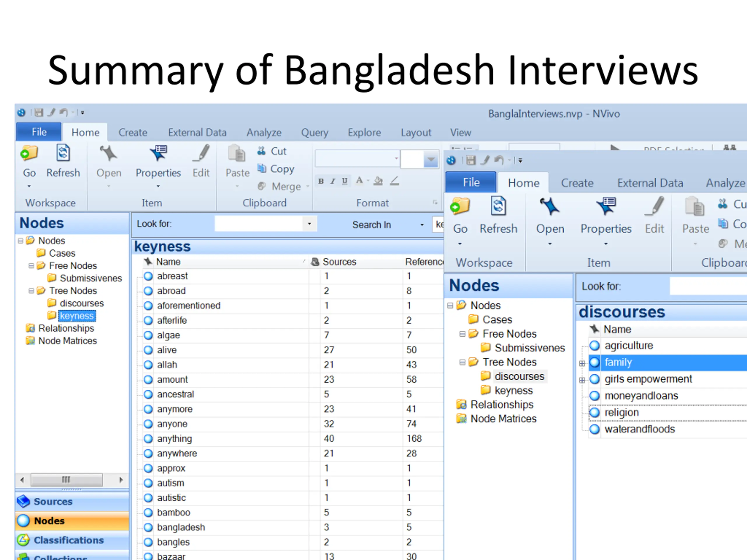This screenshot has width=747, height=560.
Task: Click the Refresh icon in the front NVivo window
Action: coord(498,206)
